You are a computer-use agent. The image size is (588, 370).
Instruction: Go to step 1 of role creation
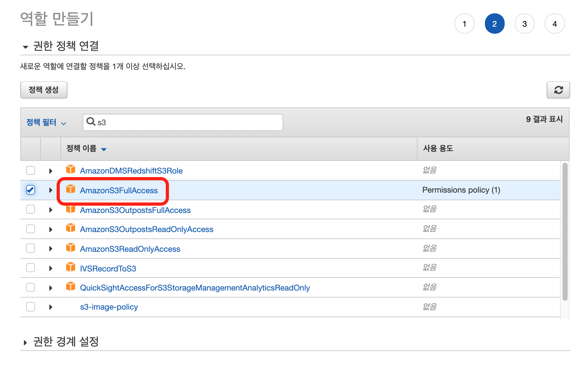click(x=465, y=24)
